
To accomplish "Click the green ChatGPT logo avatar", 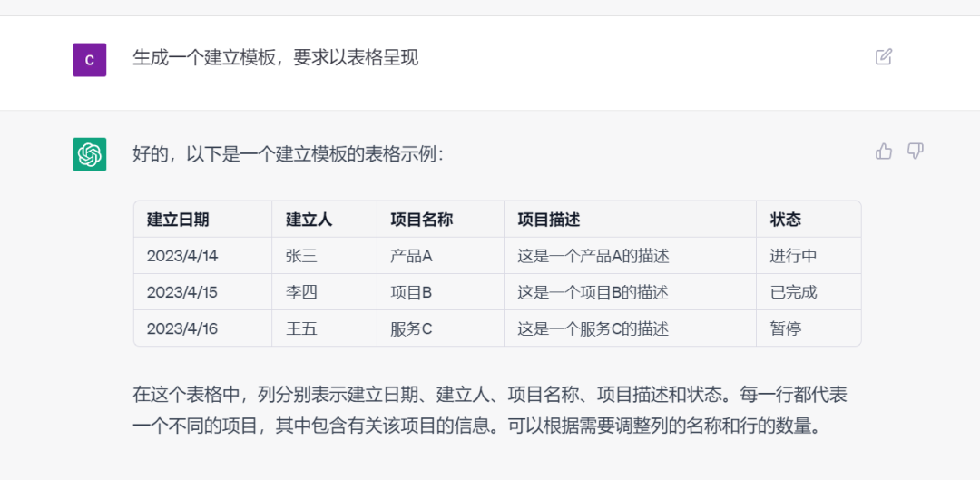I will pos(90,154).
